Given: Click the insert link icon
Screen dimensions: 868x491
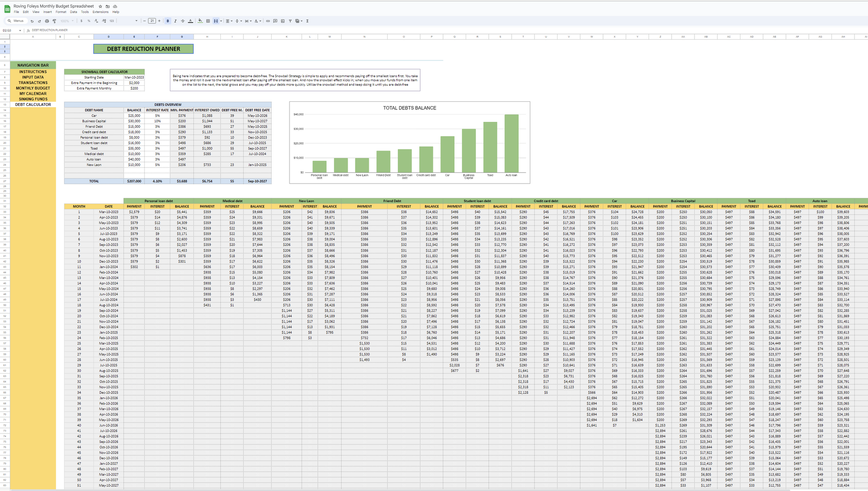Looking at the screenshot, I should (x=268, y=21).
